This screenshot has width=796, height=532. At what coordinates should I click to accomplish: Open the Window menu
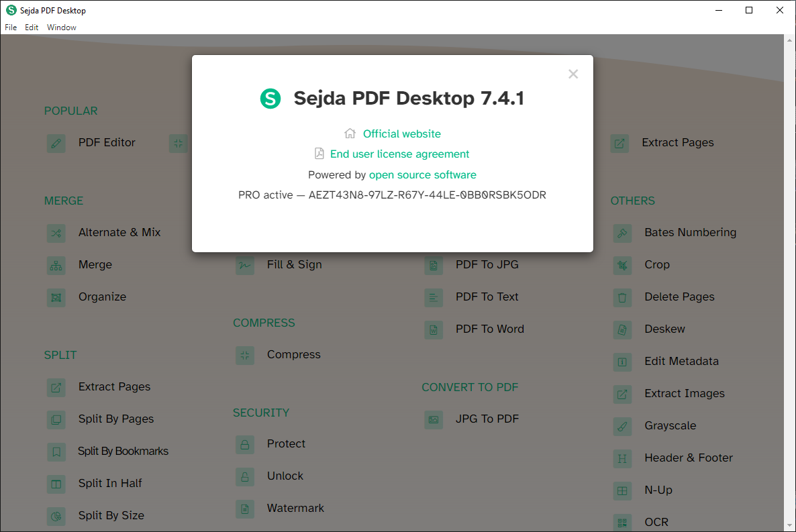click(x=62, y=28)
